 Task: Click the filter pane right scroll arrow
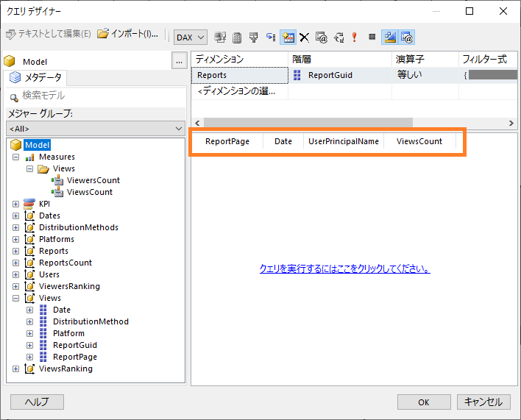[511, 123]
